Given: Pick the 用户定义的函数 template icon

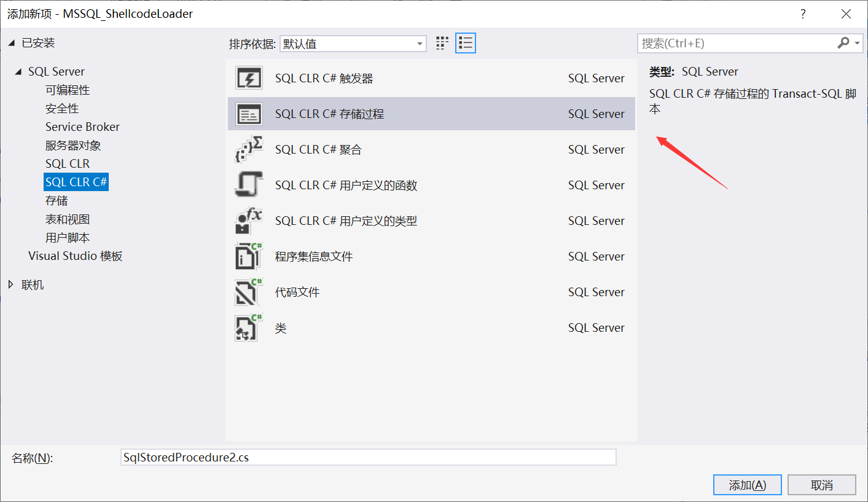Looking at the screenshot, I should 249,185.
